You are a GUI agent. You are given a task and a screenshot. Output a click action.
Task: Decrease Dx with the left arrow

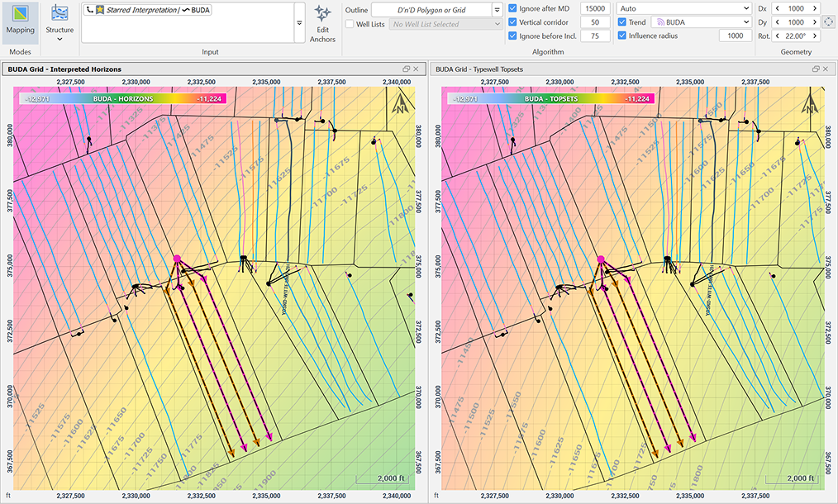click(777, 8)
